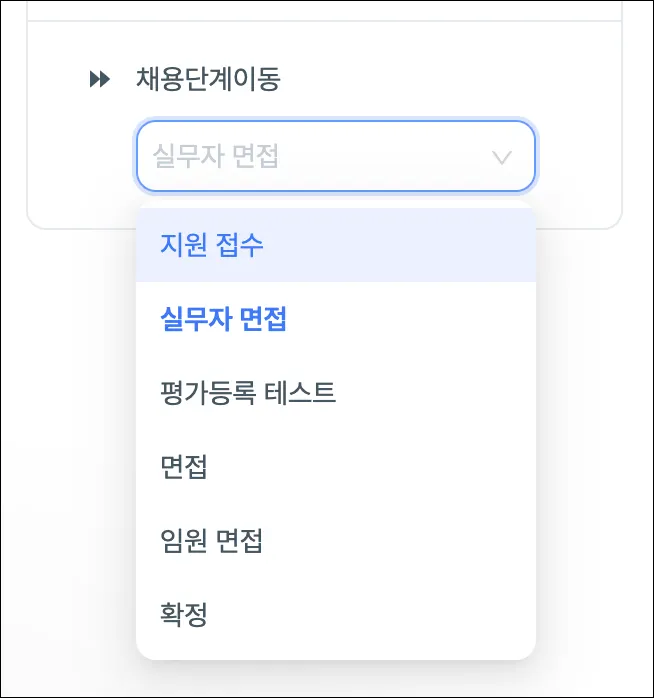Move applicant to 임원 면접 stage

click(x=211, y=541)
